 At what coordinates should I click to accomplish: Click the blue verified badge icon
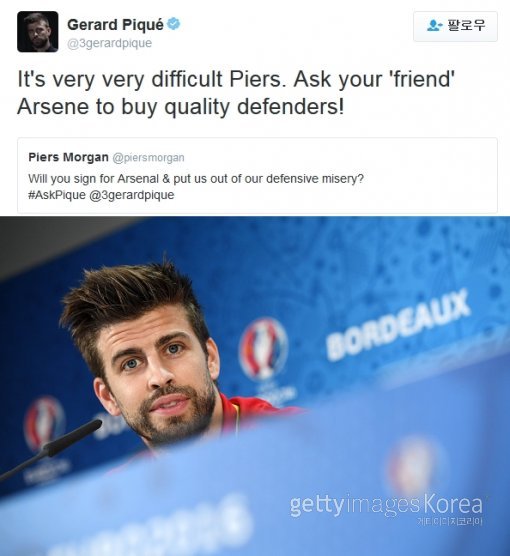click(173, 24)
